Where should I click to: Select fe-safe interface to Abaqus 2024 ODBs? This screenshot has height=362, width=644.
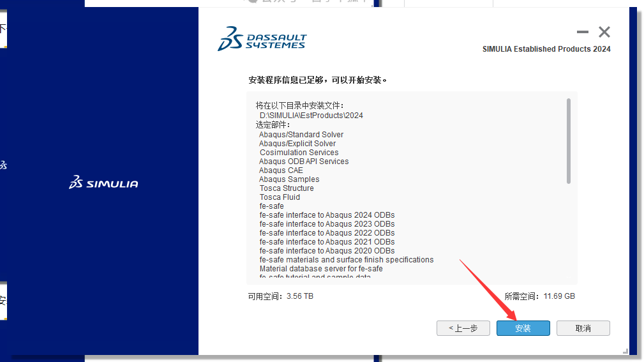(x=327, y=215)
